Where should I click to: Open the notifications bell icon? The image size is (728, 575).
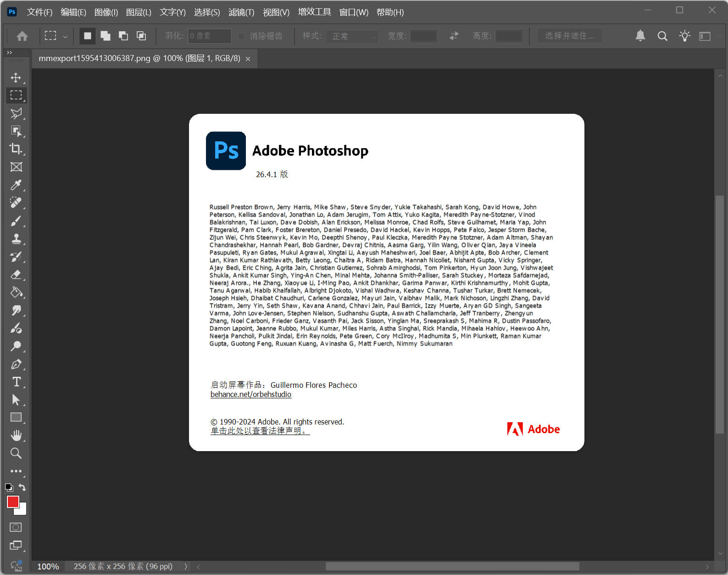pos(640,36)
